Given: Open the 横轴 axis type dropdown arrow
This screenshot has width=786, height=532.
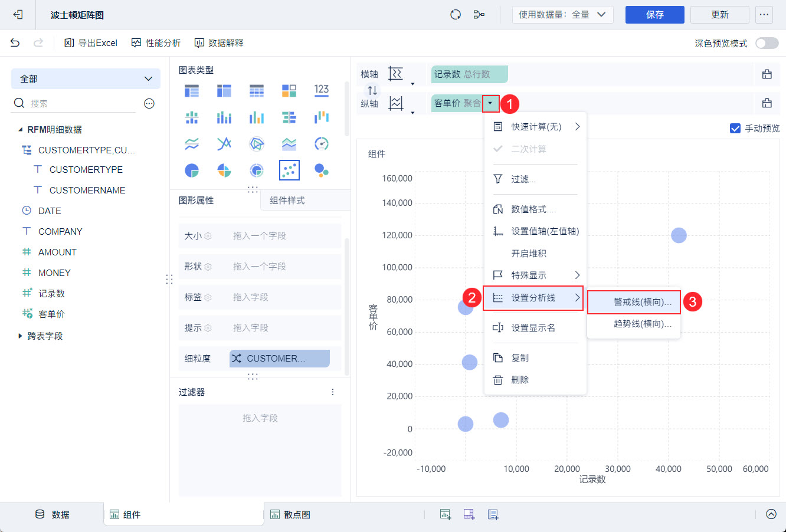Looking at the screenshot, I should click(x=412, y=83).
